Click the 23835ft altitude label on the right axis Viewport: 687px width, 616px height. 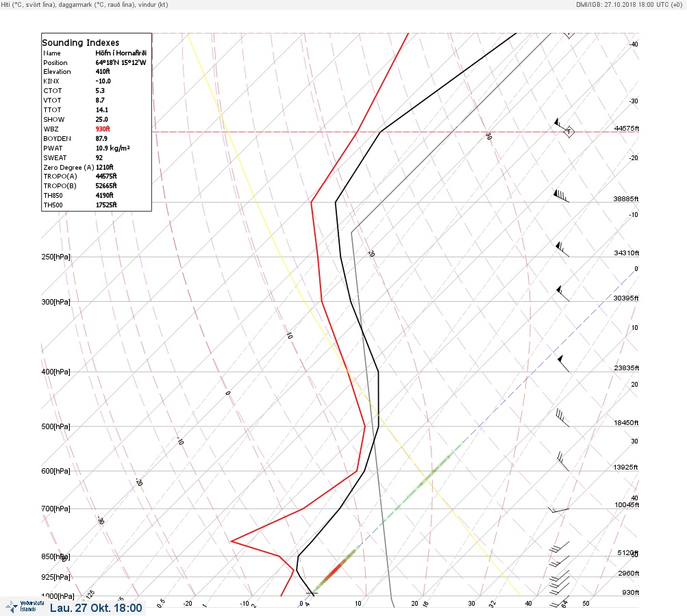click(627, 368)
